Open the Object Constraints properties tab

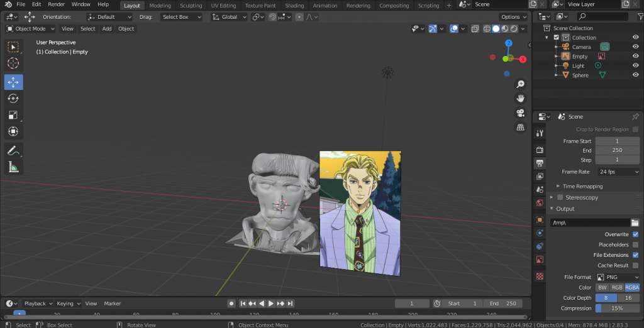click(540, 246)
